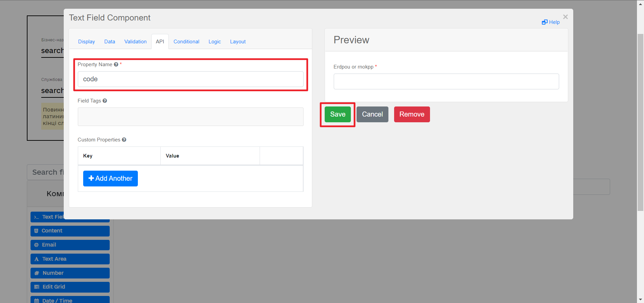
Task: Select the Date / Time component
Action: pyautogui.click(x=70, y=300)
